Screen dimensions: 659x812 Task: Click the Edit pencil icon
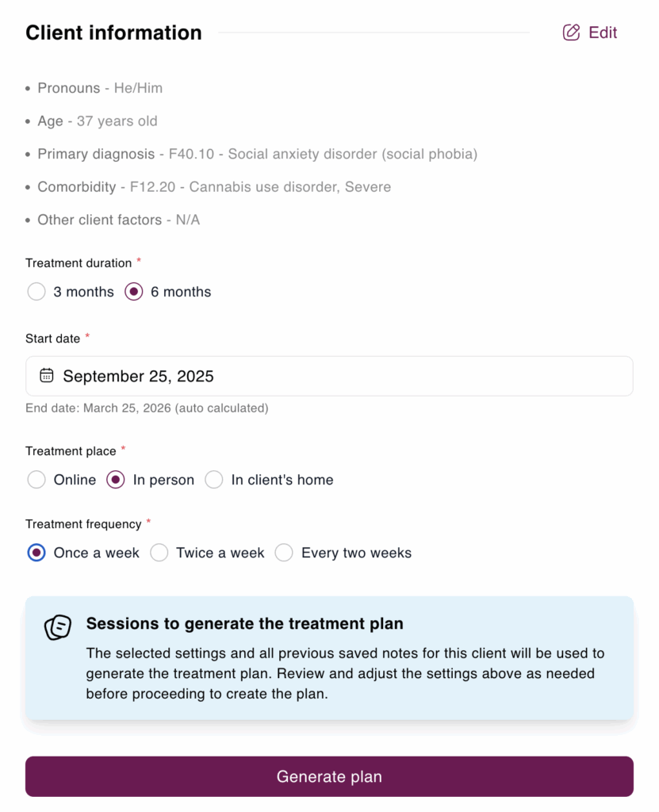[571, 33]
